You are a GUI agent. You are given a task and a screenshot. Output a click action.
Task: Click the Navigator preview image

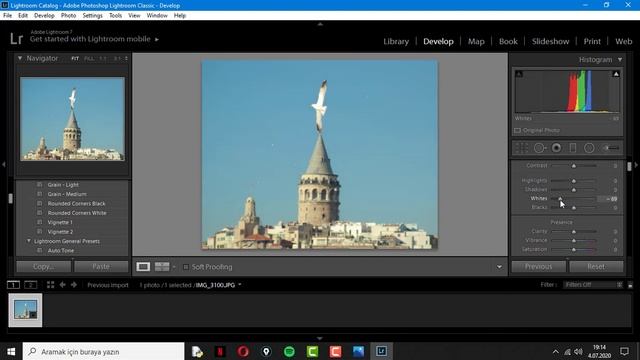(72, 119)
